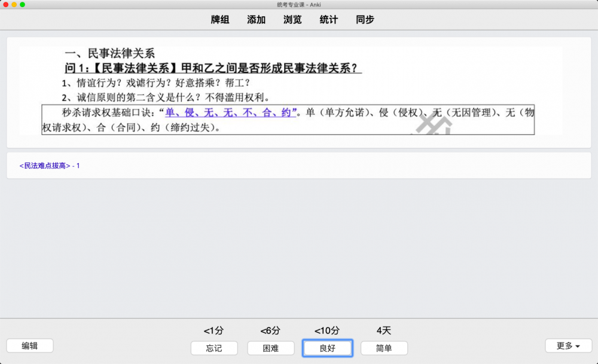Start 同步 sync
This screenshot has width=598, height=364.
pyautogui.click(x=365, y=20)
